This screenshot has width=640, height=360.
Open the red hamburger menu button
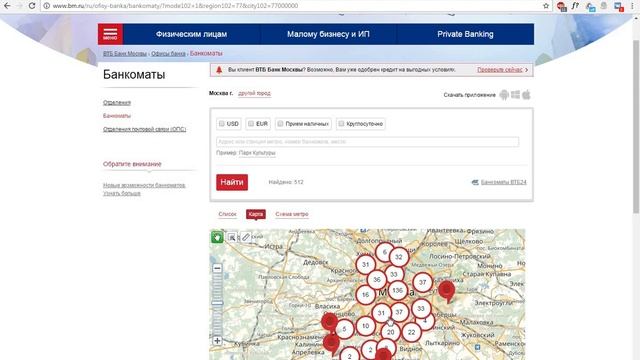click(x=110, y=34)
